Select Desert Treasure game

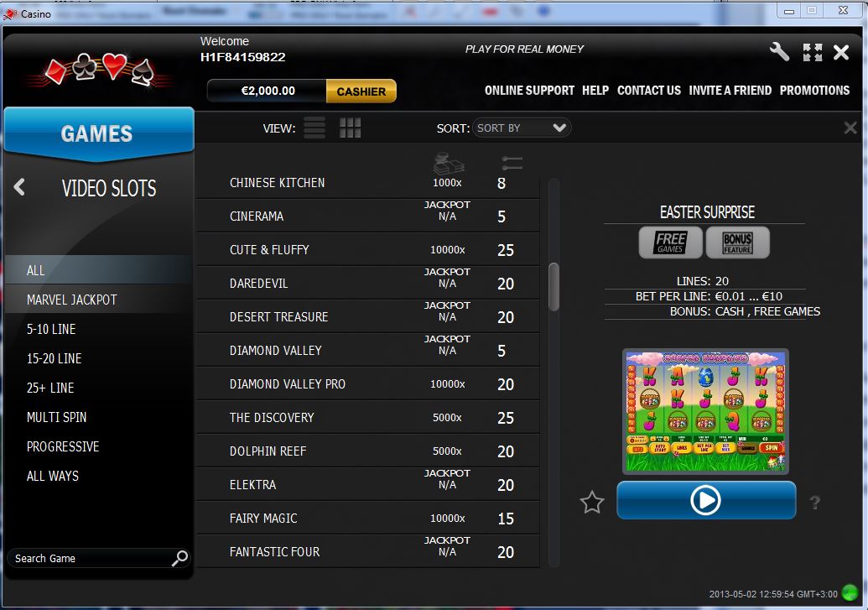pos(368,317)
